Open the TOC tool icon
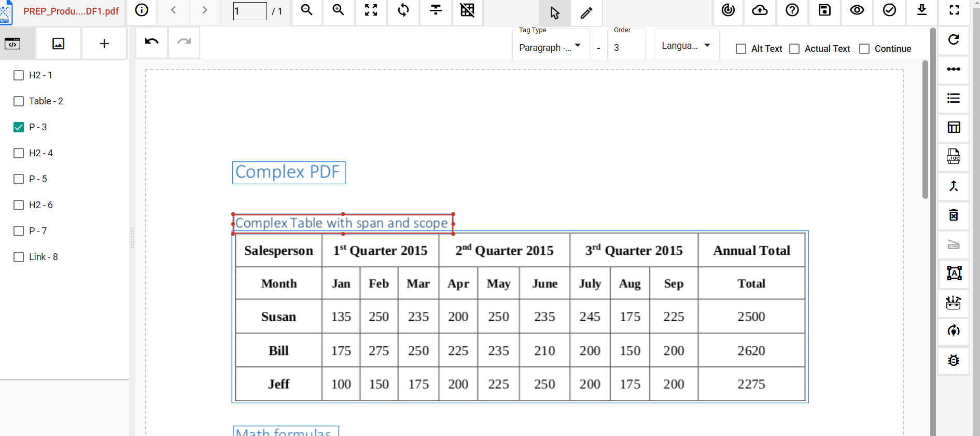This screenshot has width=980, height=436. coord(954,156)
